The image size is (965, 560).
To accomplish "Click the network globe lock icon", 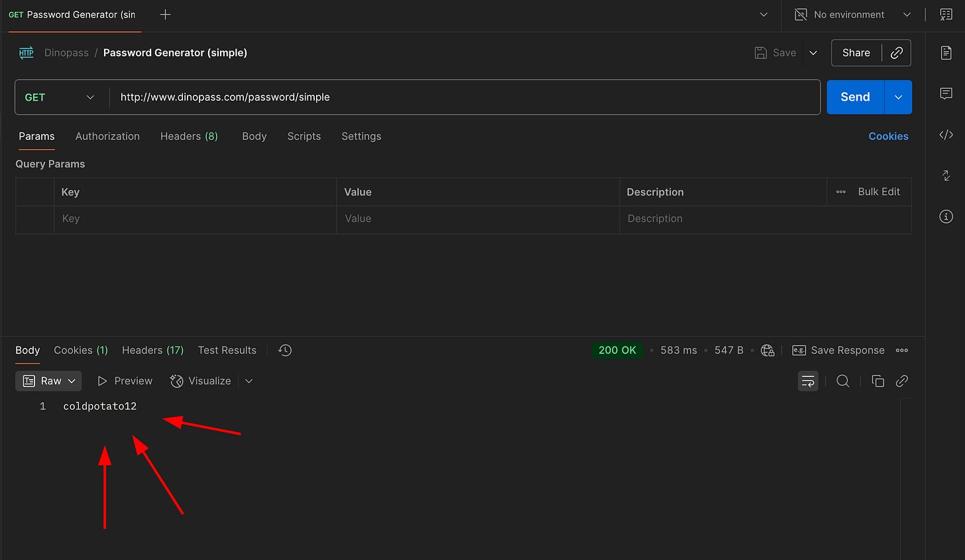I will [x=767, y=351].
